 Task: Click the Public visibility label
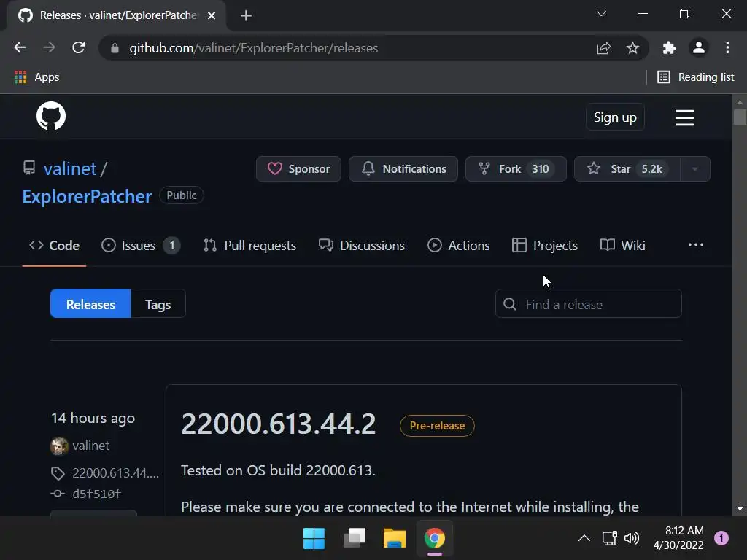point(182,195)
